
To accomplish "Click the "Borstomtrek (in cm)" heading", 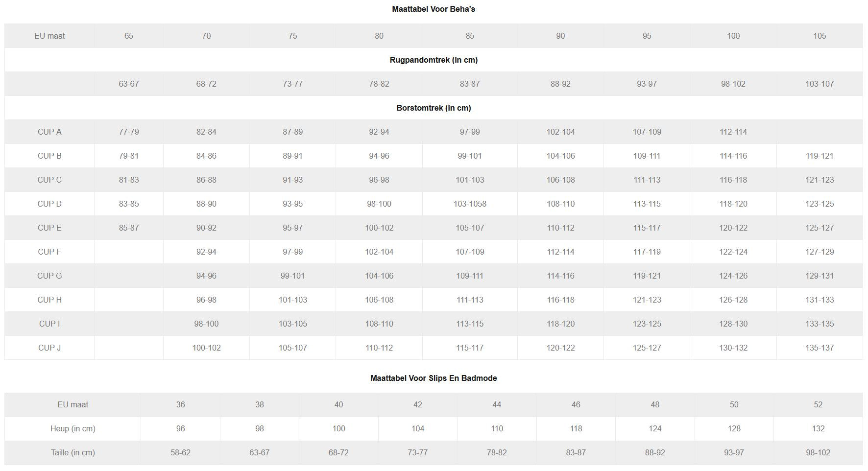I will click(434, 108).
